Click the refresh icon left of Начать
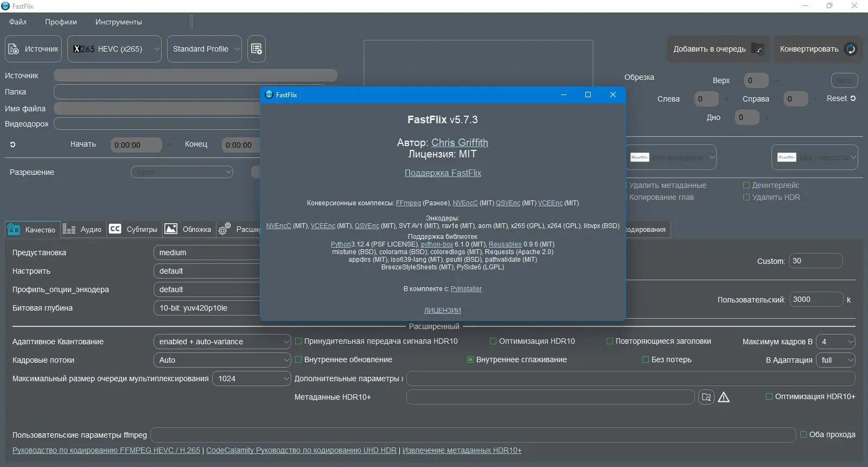The image size is (868, 467). coord(12,144)
